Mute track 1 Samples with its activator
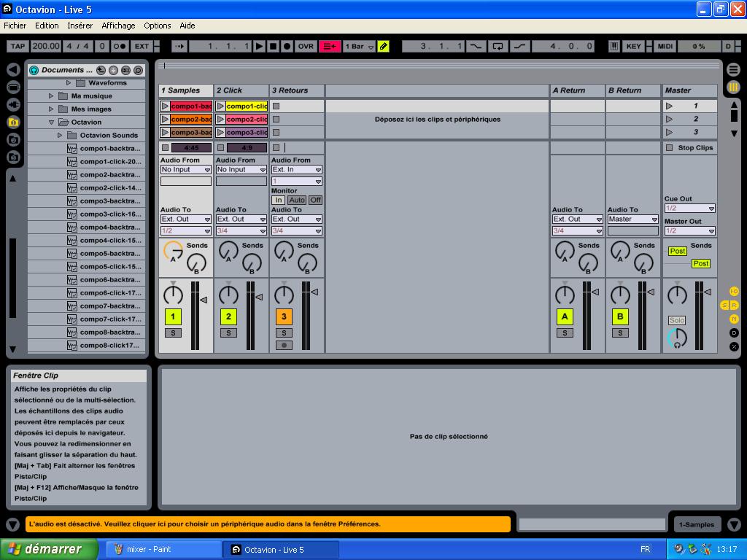 tap(173, 316)
